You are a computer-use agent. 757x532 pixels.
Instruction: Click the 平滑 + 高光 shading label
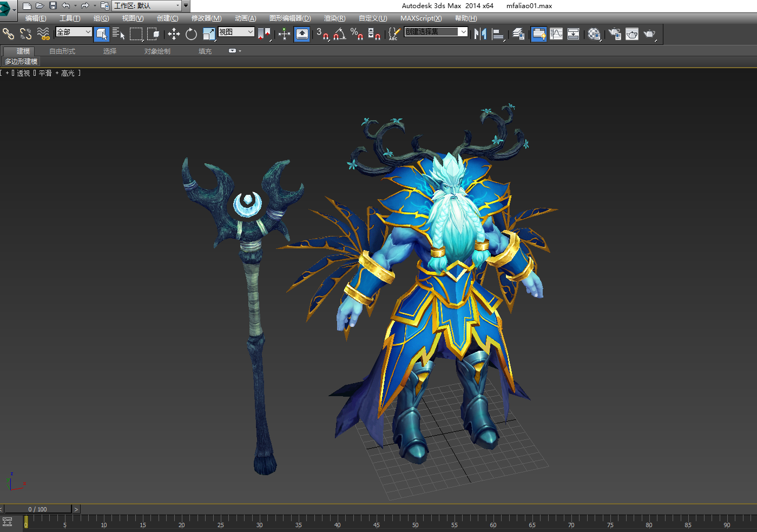point(57,73)
